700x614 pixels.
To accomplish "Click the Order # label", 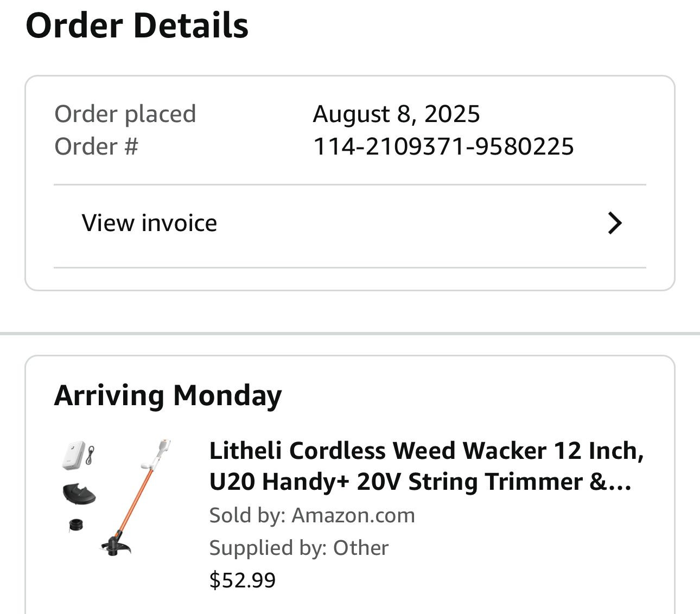I will [x=96, y=146].
